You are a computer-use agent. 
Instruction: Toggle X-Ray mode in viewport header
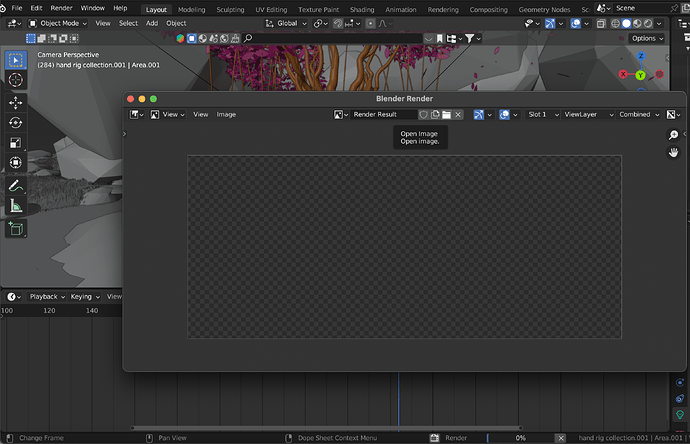click(x=601, y=23)
